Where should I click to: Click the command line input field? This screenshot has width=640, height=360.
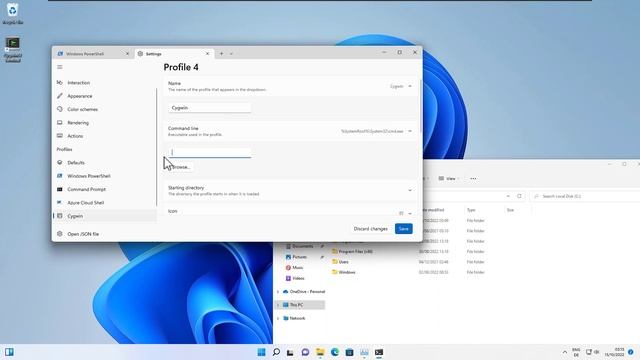tap(210, 153)
